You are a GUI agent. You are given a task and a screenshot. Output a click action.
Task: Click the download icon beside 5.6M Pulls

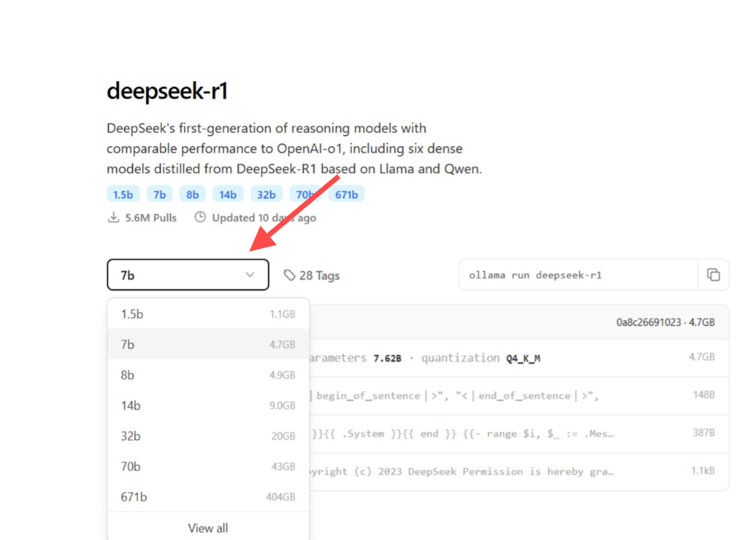click(x=114, y=217)
